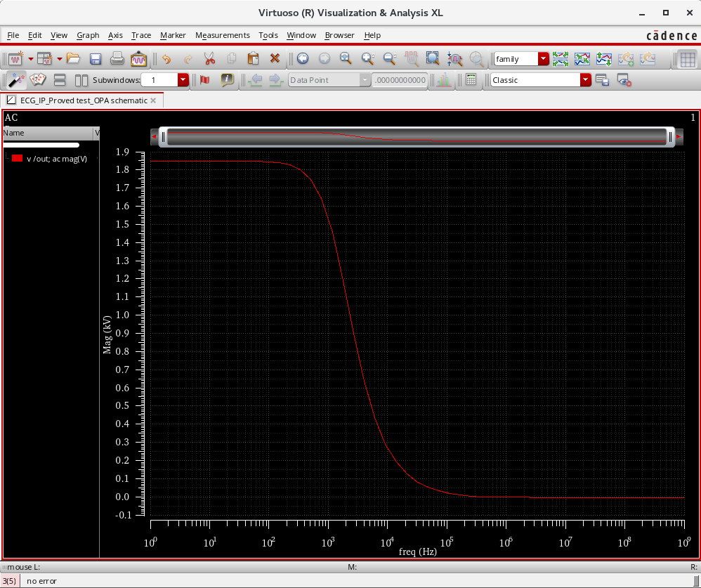Expand the v /out trace tree node
The height and width of the screenshot is (588, 701).
[x=7, y=157]
